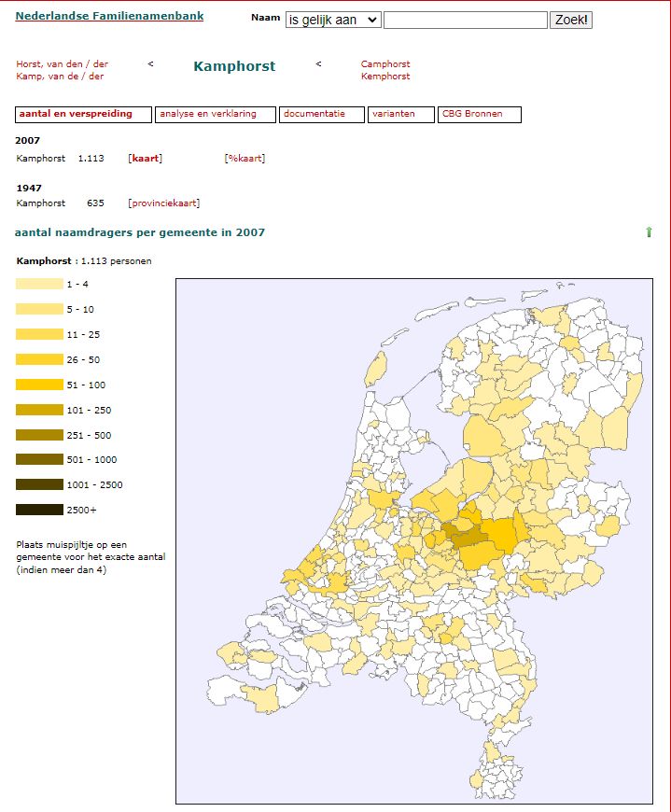Viewport: 671px width, 812px height.
Task: Click the '501 - 1000' legend color swatch
Action: 39,459
